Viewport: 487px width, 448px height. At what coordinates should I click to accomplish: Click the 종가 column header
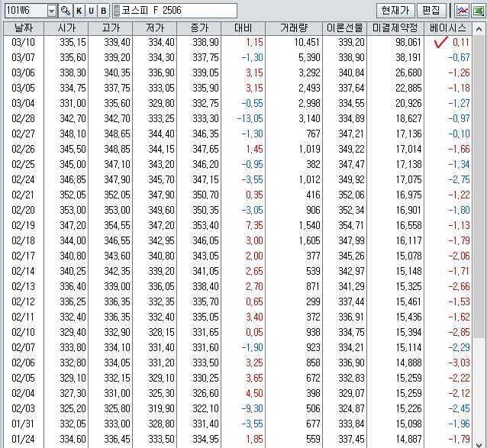[199, 27]
